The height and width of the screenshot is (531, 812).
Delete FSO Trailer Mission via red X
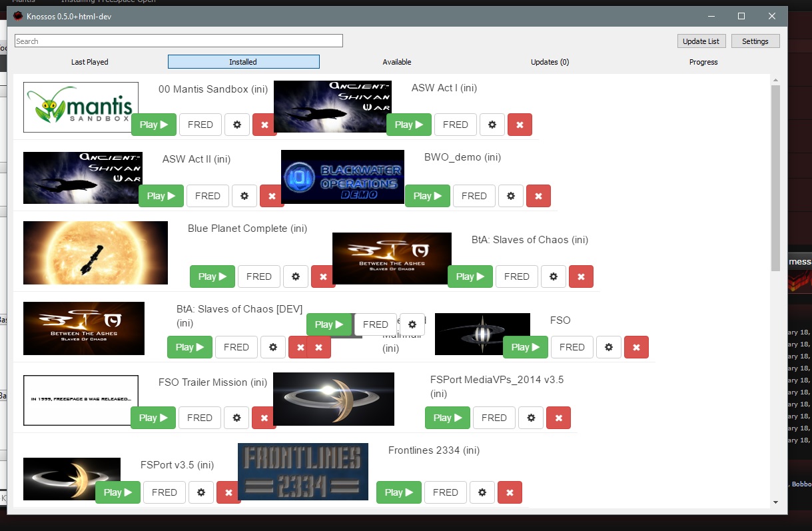pos(264,418)
